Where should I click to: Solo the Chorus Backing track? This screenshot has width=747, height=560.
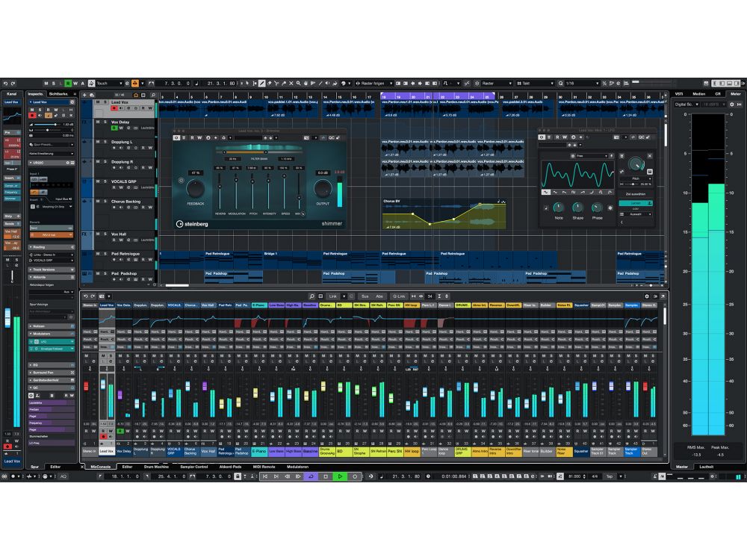(105, 202)
